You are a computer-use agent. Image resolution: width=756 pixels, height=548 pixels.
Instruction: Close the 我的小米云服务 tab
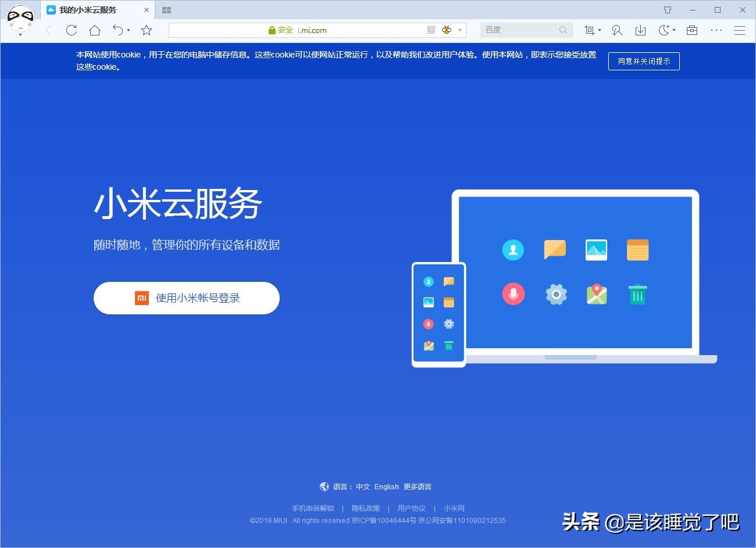(x=147, y=10)
